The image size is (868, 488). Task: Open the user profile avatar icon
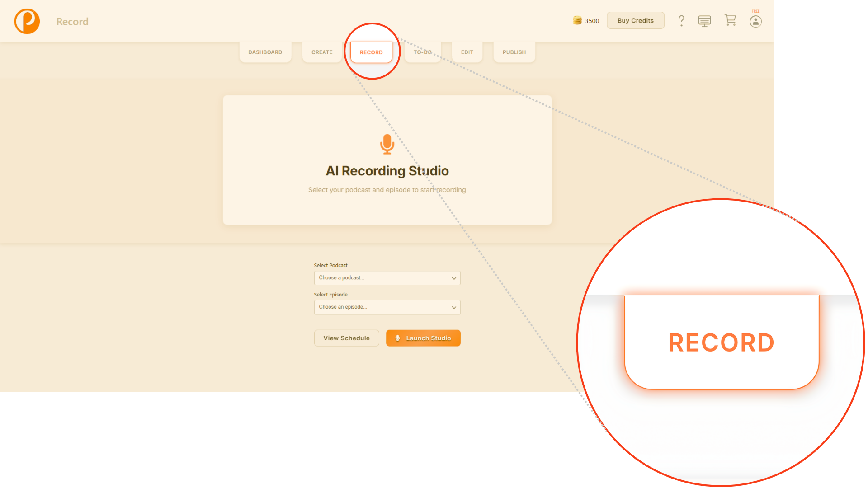755,21
